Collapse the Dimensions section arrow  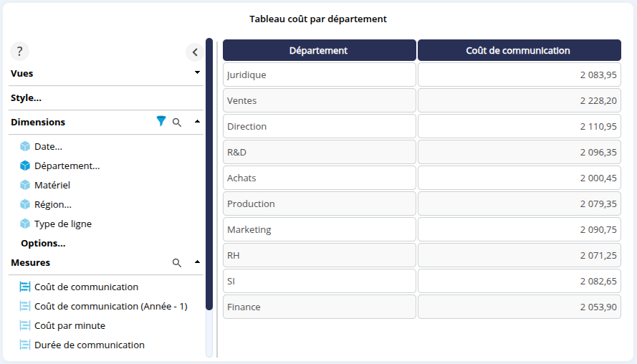197,122
